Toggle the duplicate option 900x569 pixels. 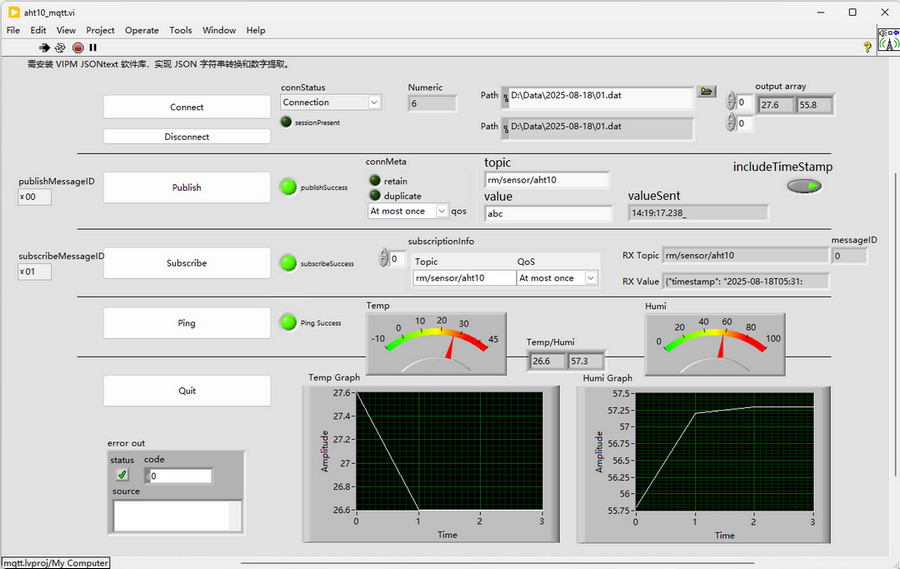pyautogui.click(x=375, y=195)
